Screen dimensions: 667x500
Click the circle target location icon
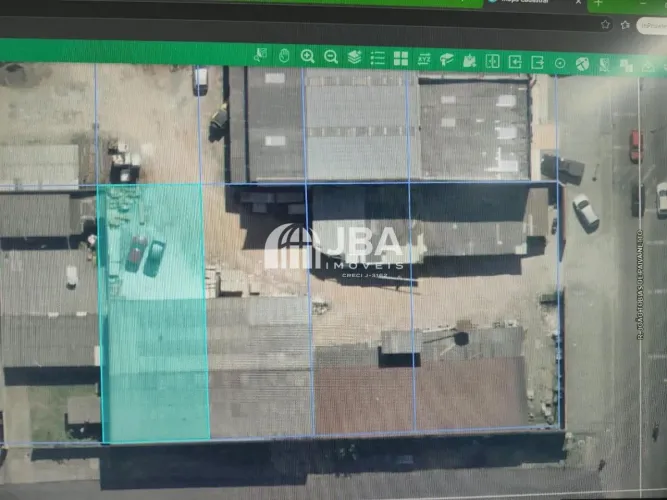pos(560,63)
